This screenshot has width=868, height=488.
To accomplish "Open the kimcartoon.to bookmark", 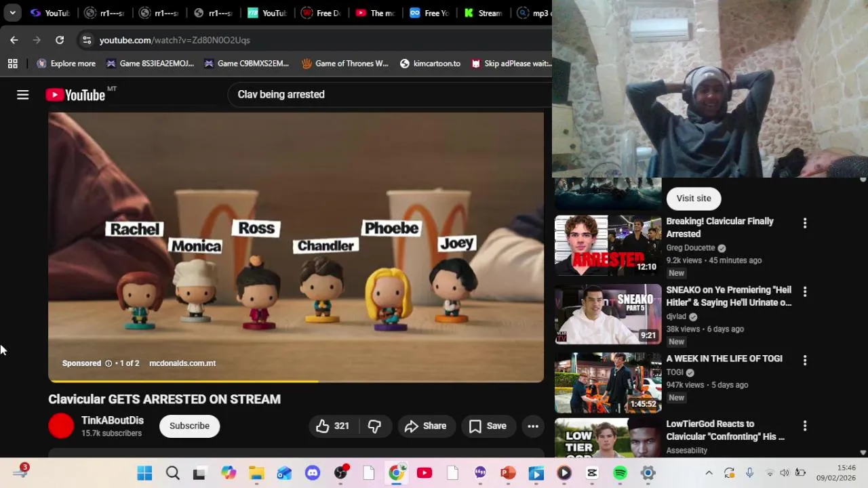I will 430,64.
